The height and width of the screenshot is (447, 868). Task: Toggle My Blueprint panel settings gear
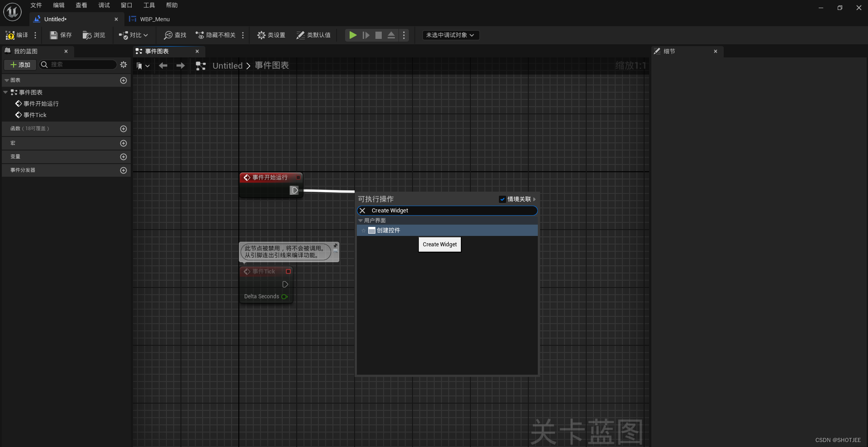[x=123, y=65]
